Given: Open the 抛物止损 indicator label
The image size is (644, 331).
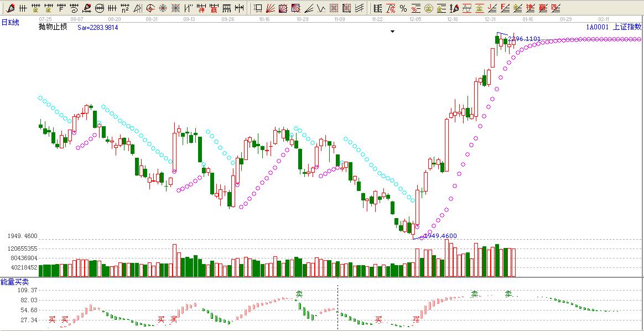Looking at the screenshot, I should coord(53,27).
